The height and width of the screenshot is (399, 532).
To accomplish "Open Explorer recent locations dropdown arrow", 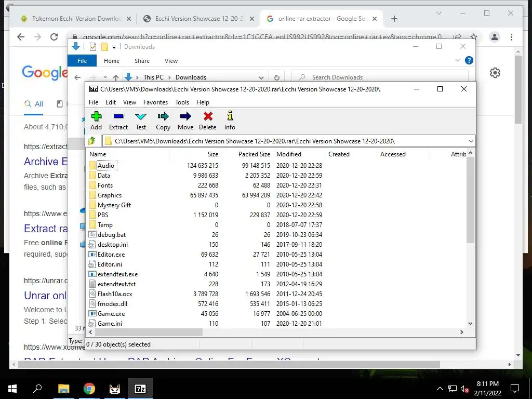I will tap(105, 77).
